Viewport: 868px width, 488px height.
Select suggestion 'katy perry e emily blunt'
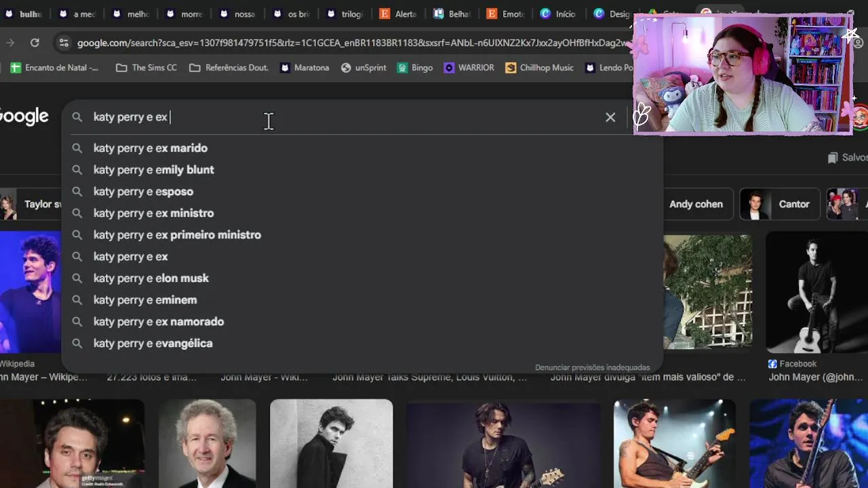pos(361,169)
